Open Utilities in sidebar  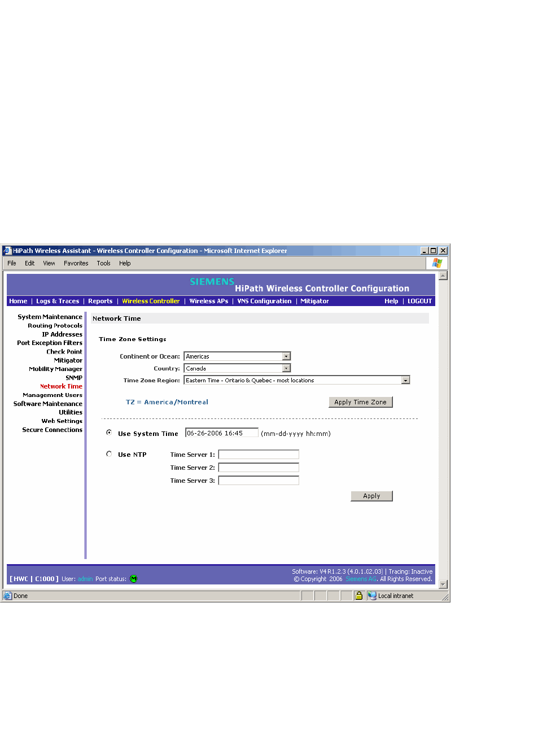coord(71,412)
